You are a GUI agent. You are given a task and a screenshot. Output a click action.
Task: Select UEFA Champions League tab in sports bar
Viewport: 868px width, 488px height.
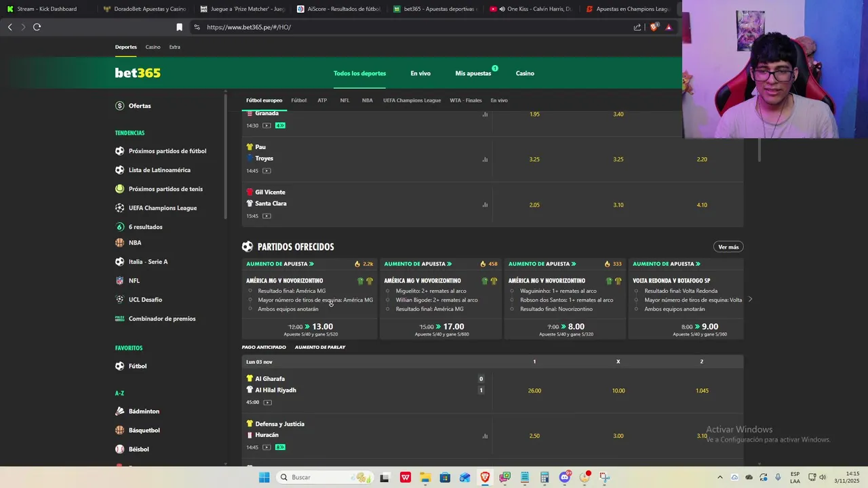tap(412, 100)
